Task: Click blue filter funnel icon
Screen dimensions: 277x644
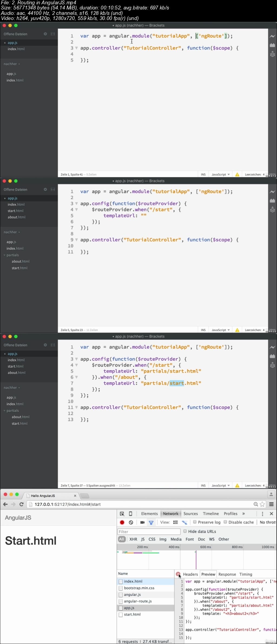Action: tap(151, 523)
